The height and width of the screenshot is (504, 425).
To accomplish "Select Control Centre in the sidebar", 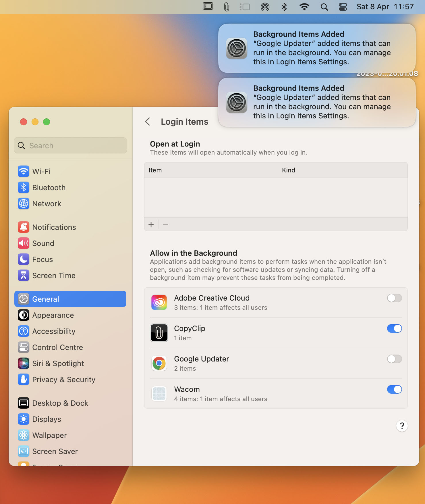I will [57, 347].
